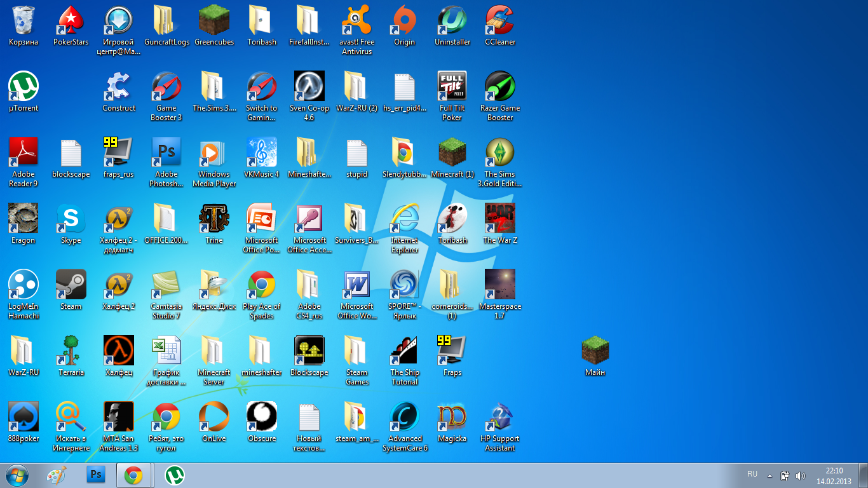Open the Uninstaller shortcut
The width and height of the screenshot is (868, 488).
click(452, 20)
